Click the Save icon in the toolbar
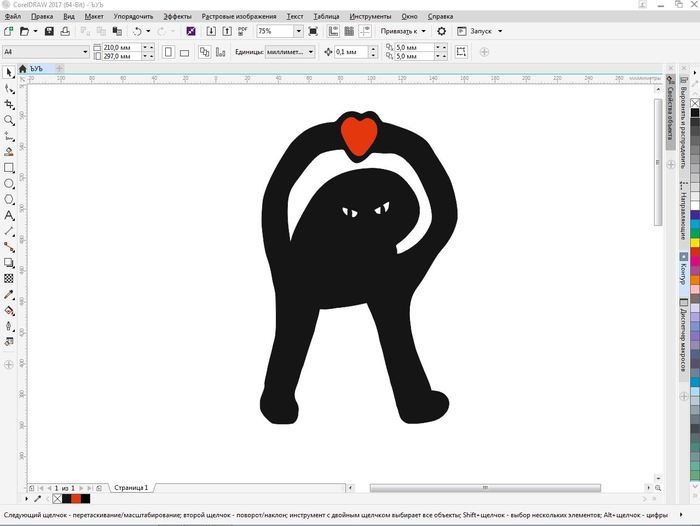The width and height of the screenshot is (700, 526). (49, 32)
